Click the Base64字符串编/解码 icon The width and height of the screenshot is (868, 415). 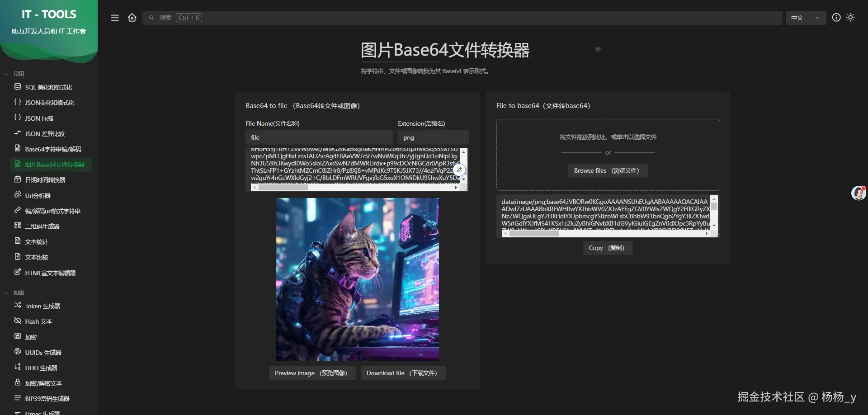click(x=18, y=148)
